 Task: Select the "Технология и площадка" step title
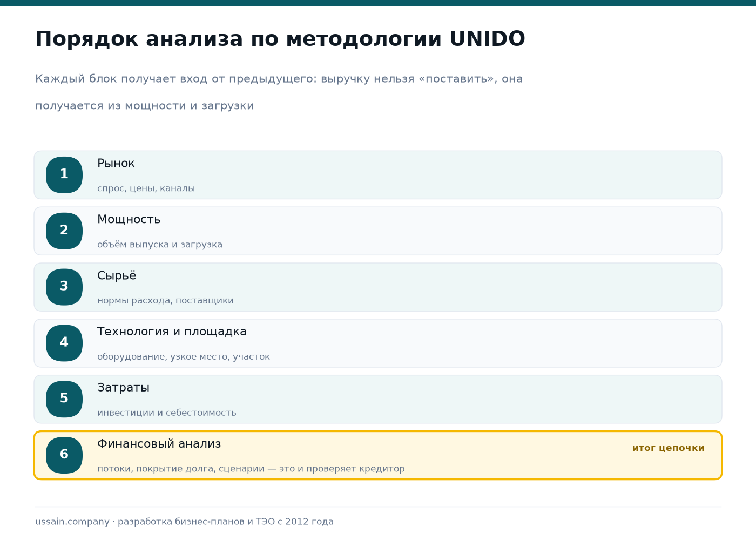172,332
